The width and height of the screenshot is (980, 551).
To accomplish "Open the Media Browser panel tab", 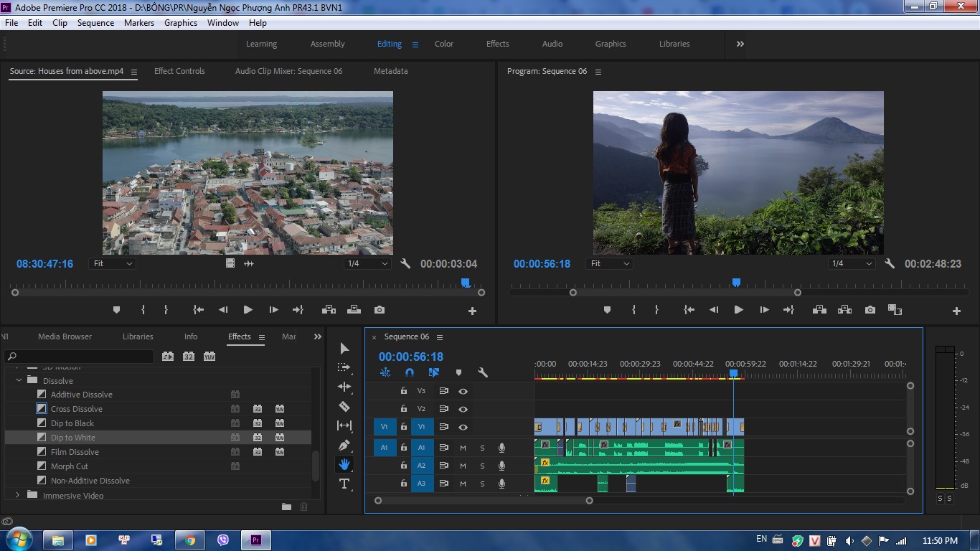I will click(x=65, y=336).
